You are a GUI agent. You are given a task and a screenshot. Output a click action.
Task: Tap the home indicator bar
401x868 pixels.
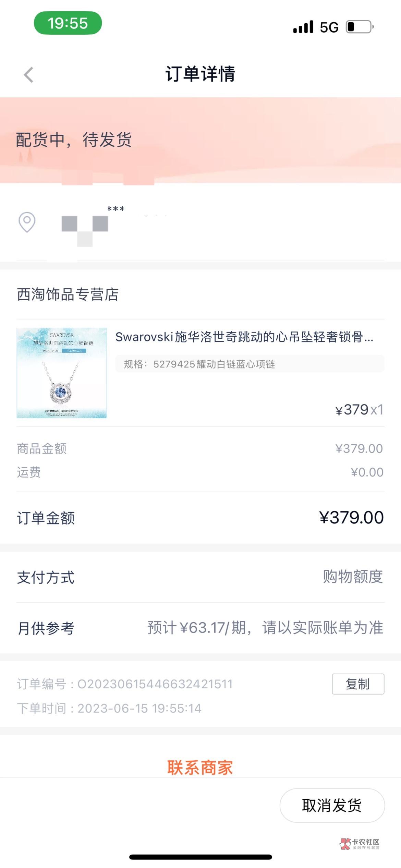(x=200, y=857)
